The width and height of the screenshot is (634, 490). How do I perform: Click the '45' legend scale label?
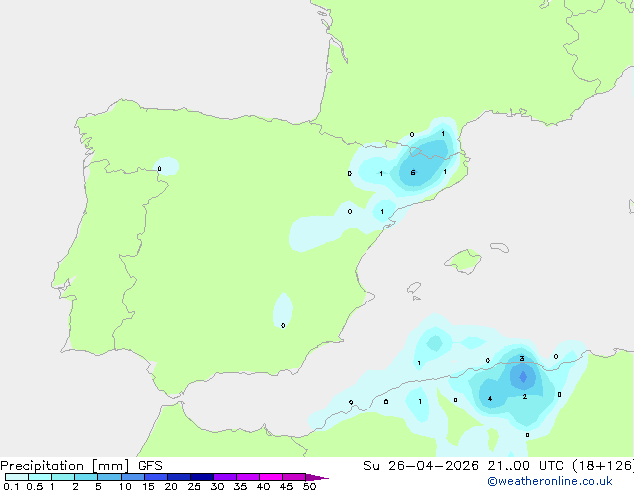pyautogui.click(x=286, y=486)
